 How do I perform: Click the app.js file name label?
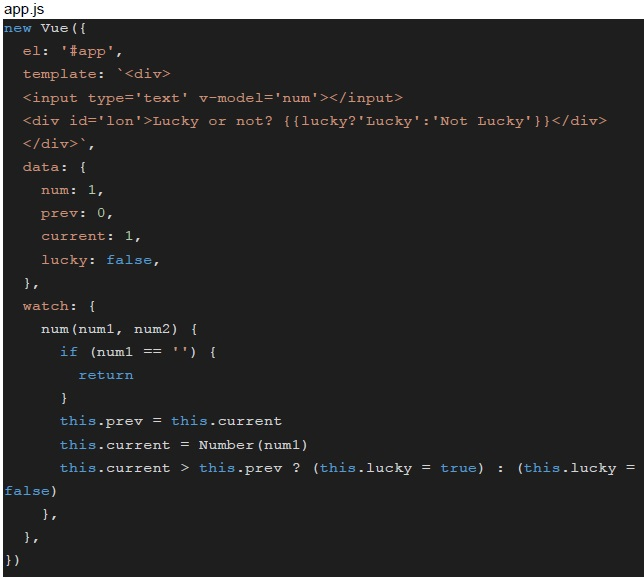24,9
